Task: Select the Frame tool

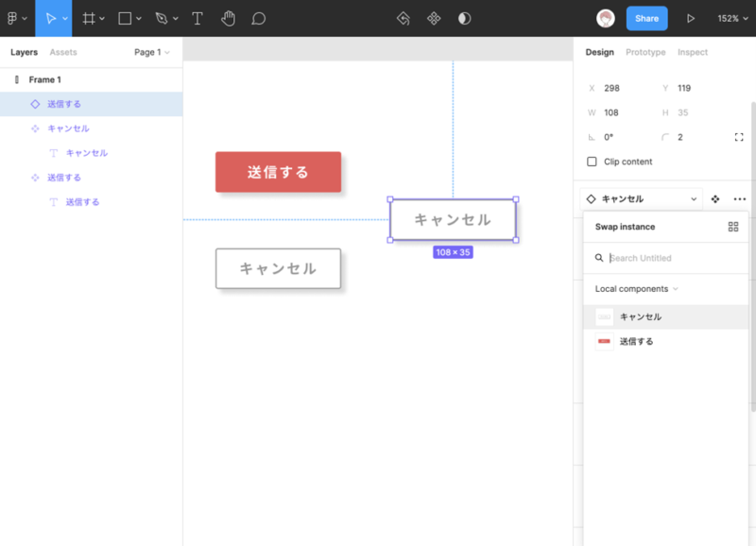Action: [89, 18]
